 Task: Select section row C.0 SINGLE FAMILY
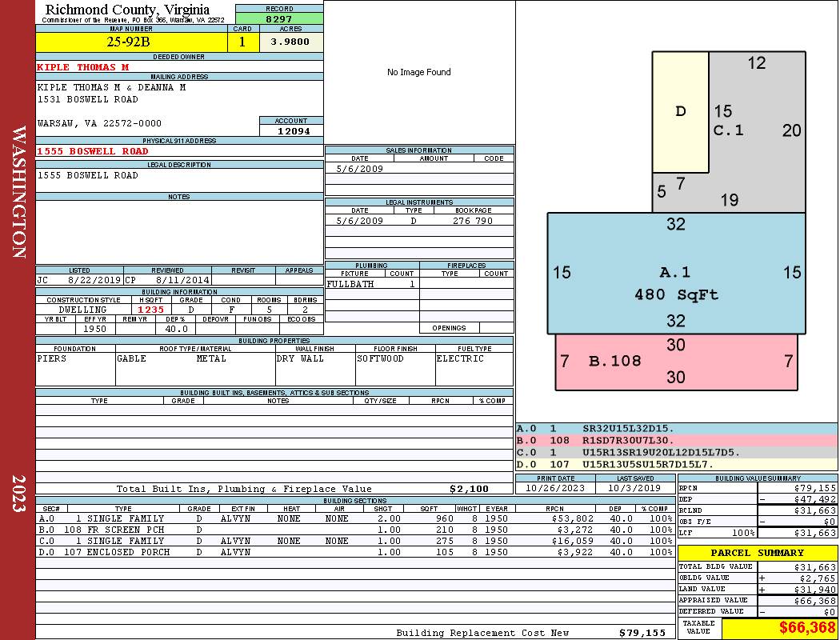[x=355, y=541]
